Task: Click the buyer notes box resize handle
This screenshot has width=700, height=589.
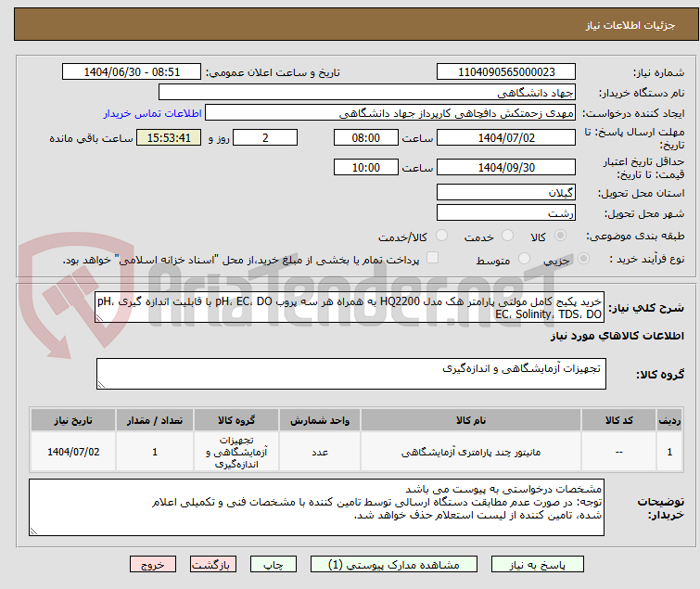Action: point(34,531)
